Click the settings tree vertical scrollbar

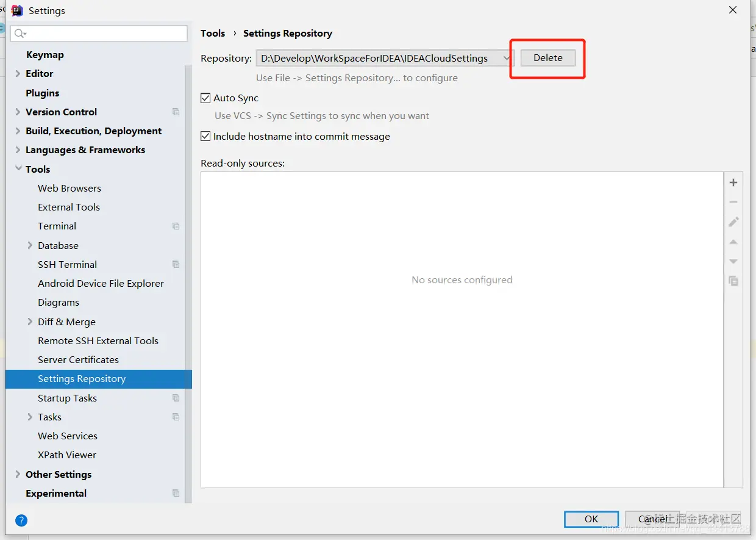[x=188, y=284]
